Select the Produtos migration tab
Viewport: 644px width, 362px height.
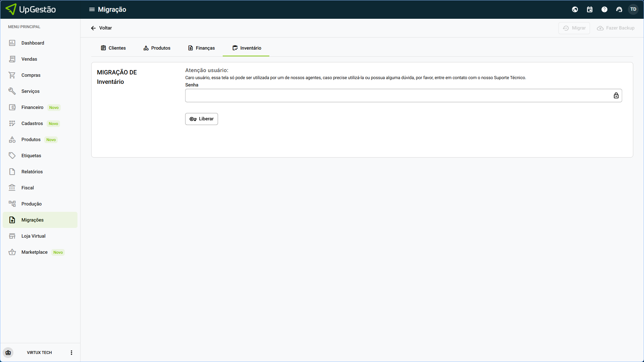[157, 48]
